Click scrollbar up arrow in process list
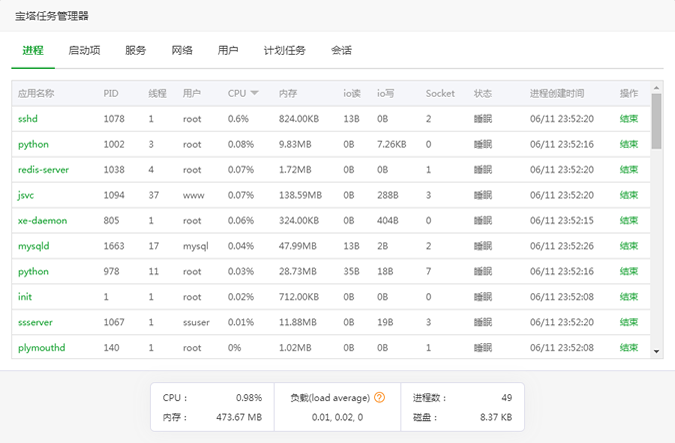Image resolution: width=675 pixels, height=443 pixels. tap(657, 87)
